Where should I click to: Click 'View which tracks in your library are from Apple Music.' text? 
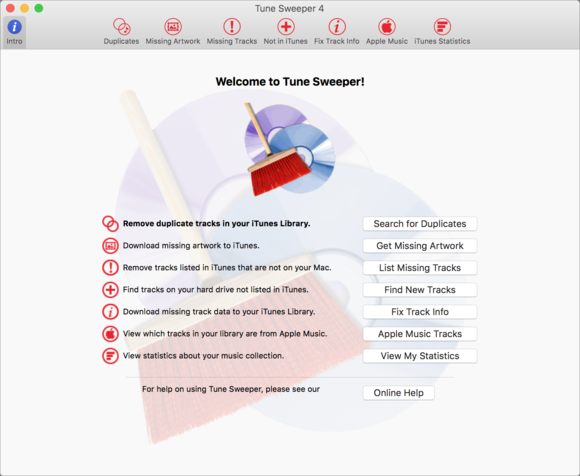click(x=225, y=334)
